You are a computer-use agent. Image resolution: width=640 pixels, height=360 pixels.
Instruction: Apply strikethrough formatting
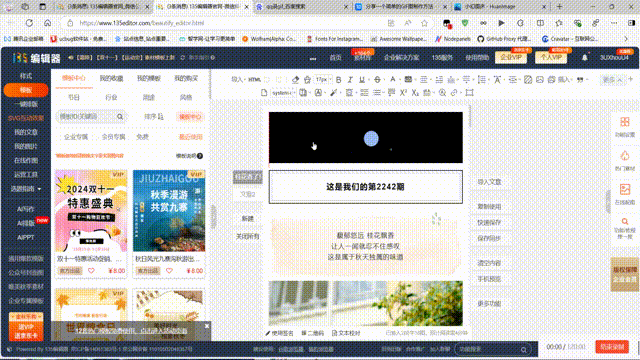pos(377,80)
